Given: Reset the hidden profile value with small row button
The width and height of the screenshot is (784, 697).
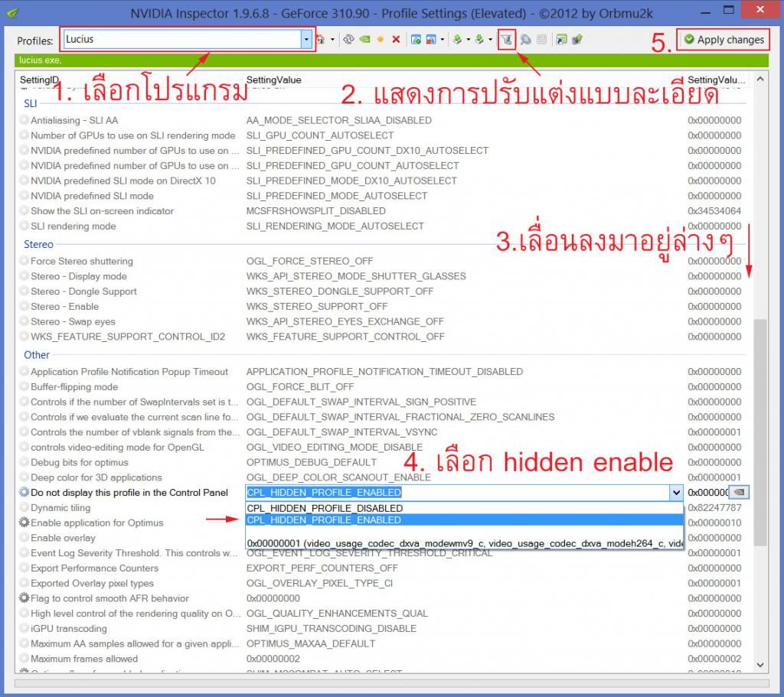Looking at the screenshot, I should 738,492.
